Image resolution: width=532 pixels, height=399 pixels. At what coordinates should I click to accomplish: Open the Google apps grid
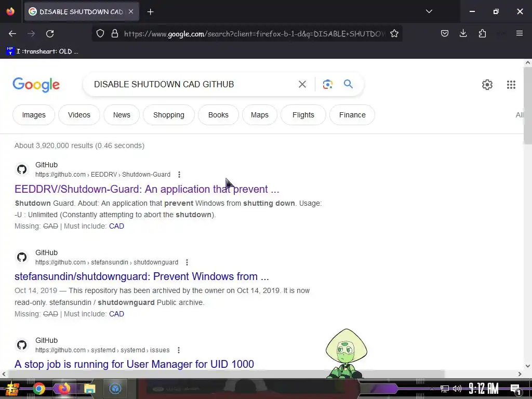[511, 85]
